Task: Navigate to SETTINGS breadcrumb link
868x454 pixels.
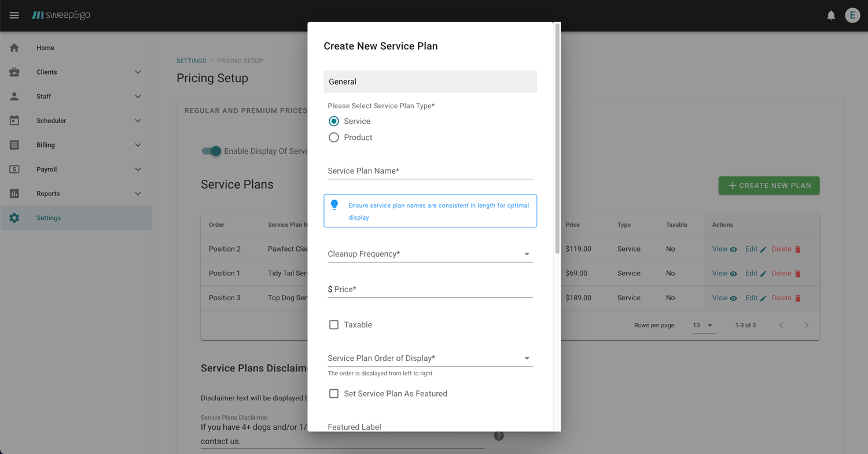Action: (191, 61)
